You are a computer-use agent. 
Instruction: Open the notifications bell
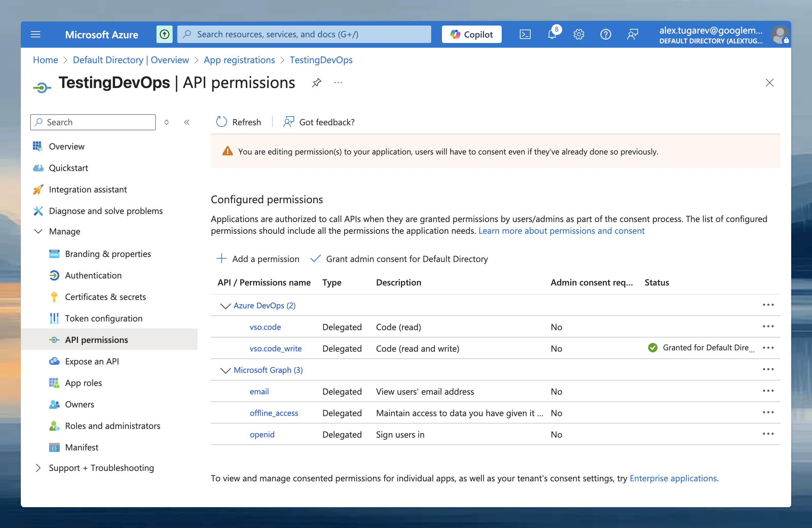552,34
